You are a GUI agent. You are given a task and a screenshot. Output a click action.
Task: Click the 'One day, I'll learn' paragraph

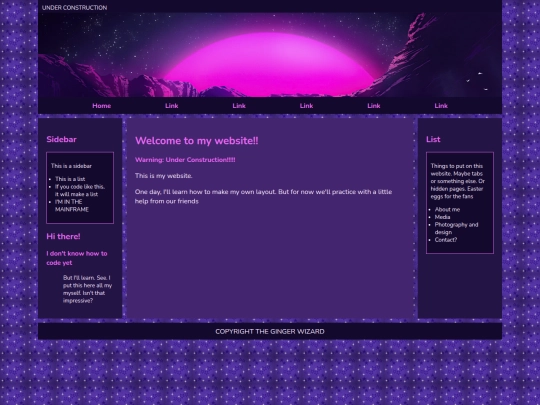point(263,196)
